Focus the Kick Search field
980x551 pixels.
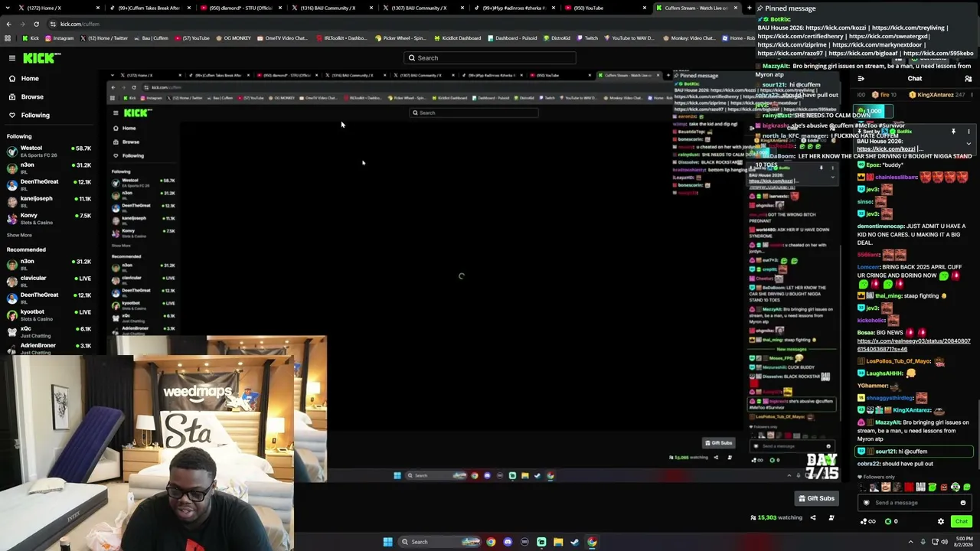[490, 58]
